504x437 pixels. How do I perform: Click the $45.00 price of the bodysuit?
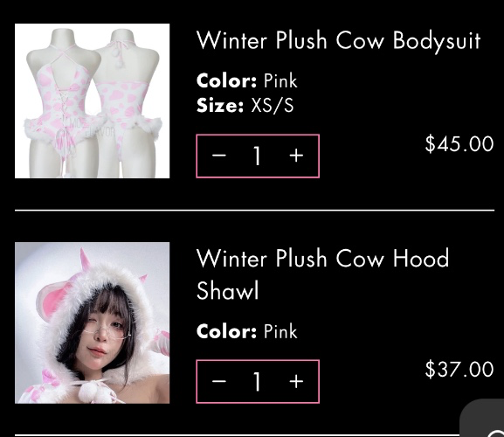tap(459, 143)
